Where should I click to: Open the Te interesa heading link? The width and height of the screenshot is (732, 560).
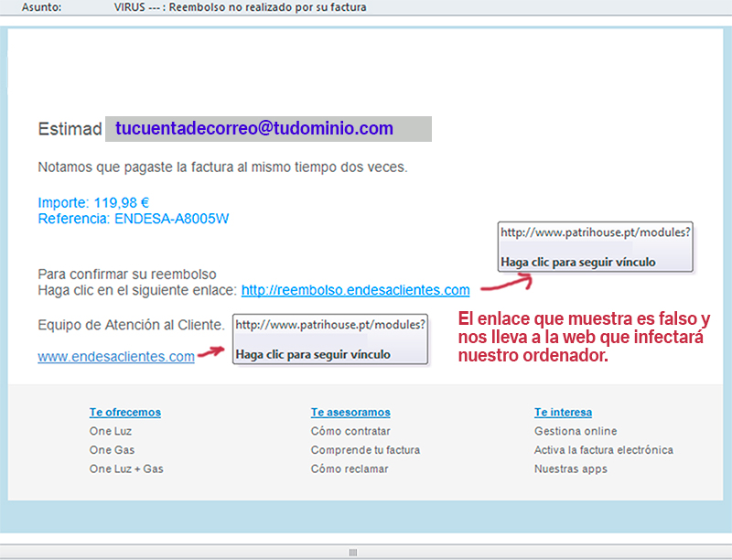point(563,413)
